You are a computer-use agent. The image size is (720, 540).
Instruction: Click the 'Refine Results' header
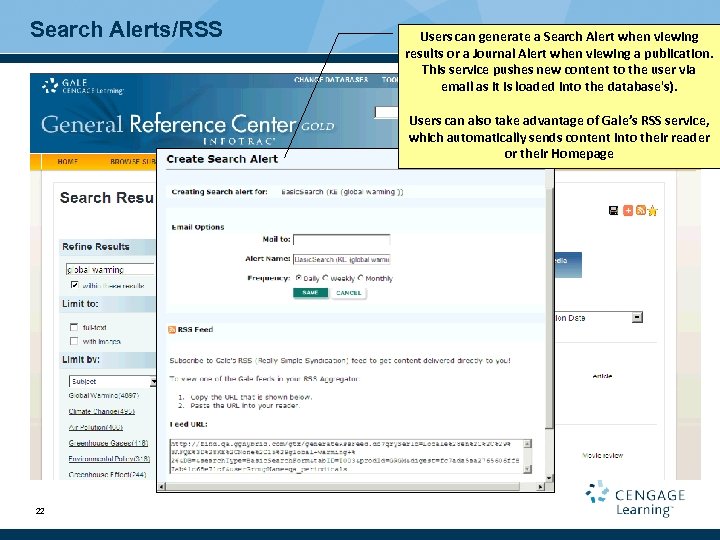pyautogui.click(x=96, y=247)
